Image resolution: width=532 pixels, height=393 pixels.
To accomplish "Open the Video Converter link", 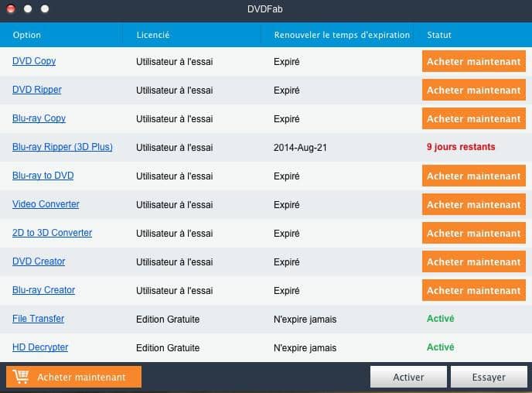I will click(46, 204).
